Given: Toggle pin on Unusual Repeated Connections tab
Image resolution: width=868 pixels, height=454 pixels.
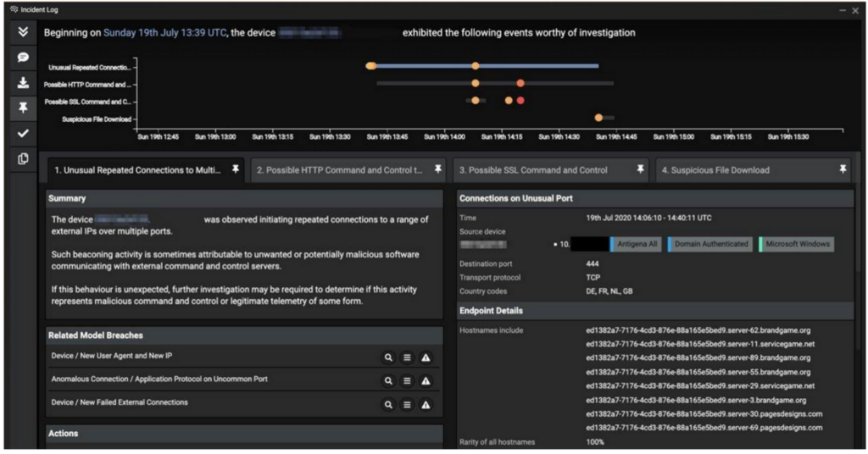Looking at the screenshot, I should (235, 170).
